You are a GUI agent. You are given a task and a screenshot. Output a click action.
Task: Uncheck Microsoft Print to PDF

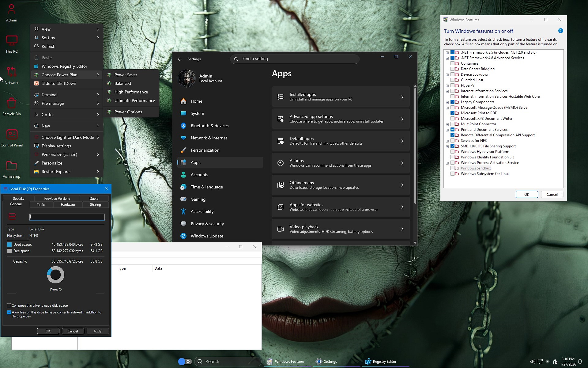453,113
